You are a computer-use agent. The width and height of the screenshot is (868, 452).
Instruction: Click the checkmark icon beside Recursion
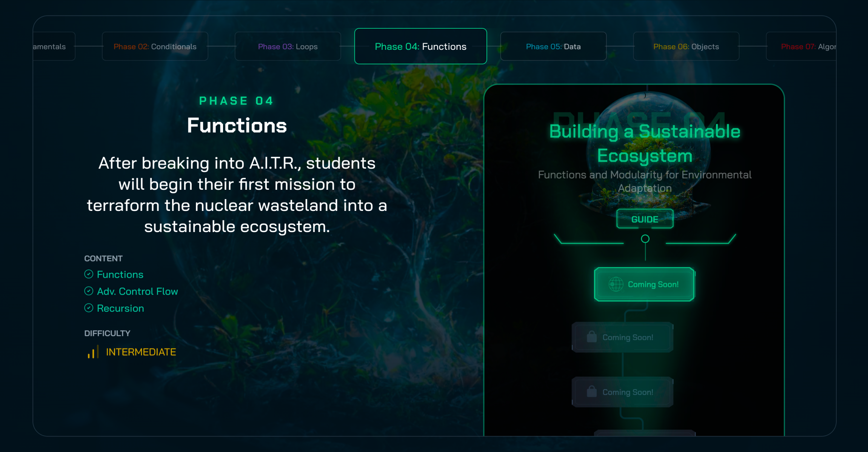point(89,308)
